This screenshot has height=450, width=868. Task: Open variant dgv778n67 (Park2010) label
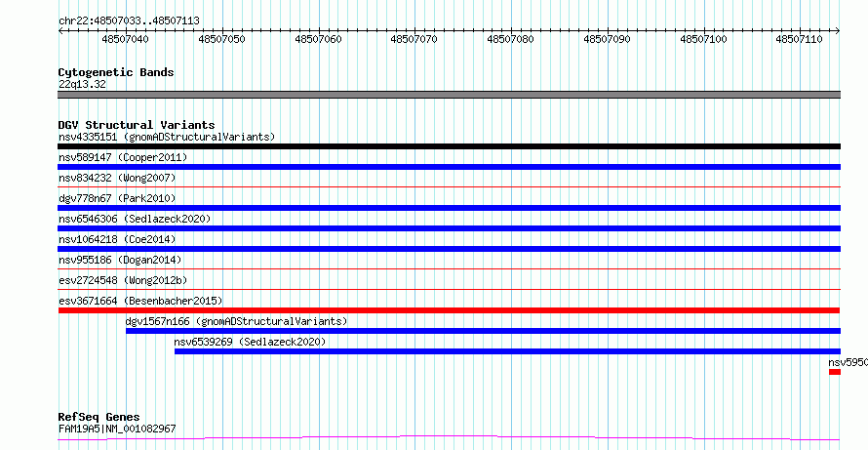tap(117, 198)
